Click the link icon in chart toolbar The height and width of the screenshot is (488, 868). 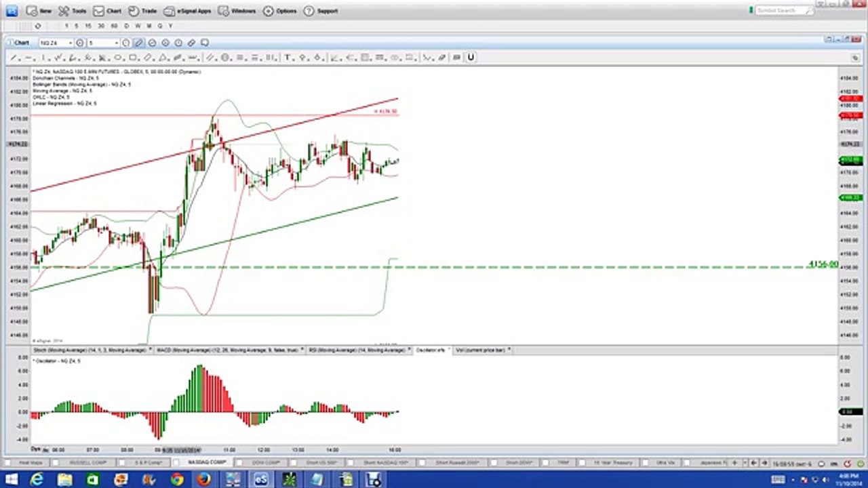click(192, 43)
